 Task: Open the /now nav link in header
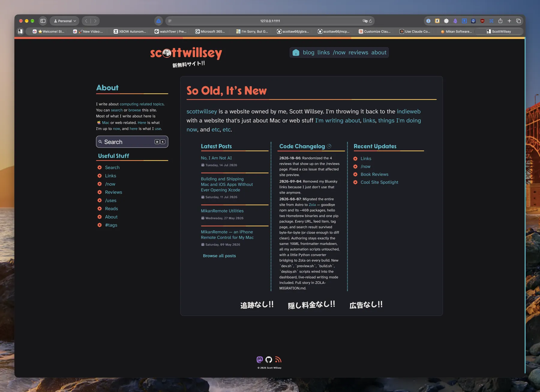(x=339, y=53)
